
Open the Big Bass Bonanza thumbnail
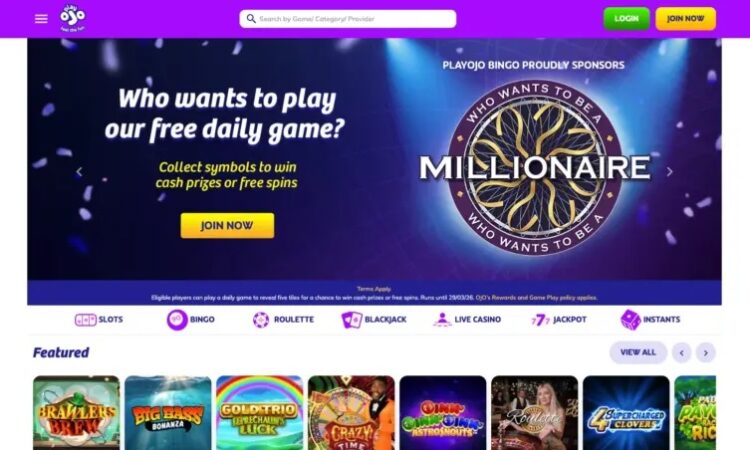168,413
